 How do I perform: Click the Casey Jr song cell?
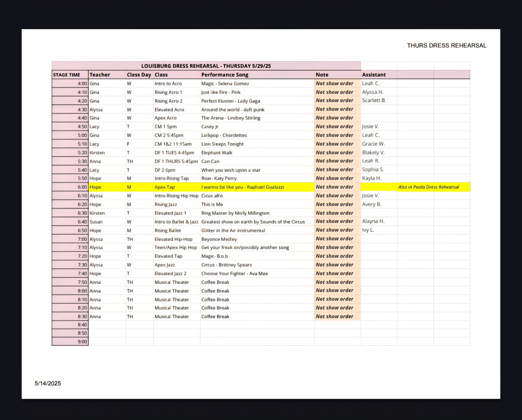(257, 127)
